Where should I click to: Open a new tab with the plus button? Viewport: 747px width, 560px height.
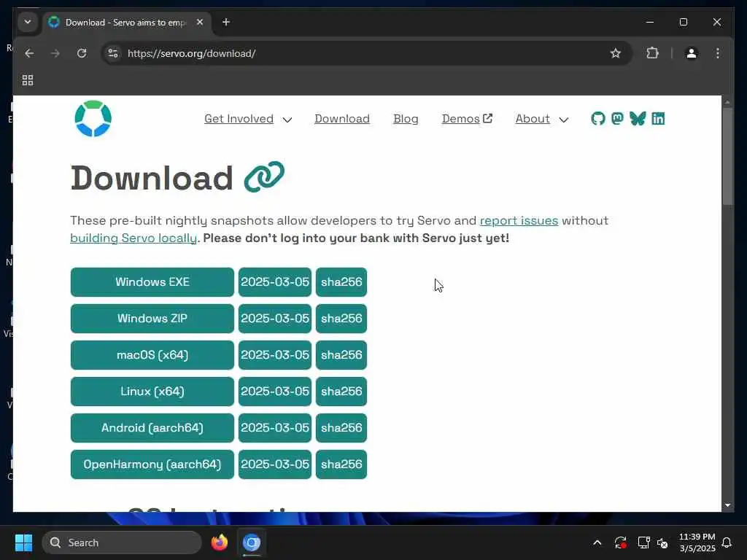click(226, 23)
